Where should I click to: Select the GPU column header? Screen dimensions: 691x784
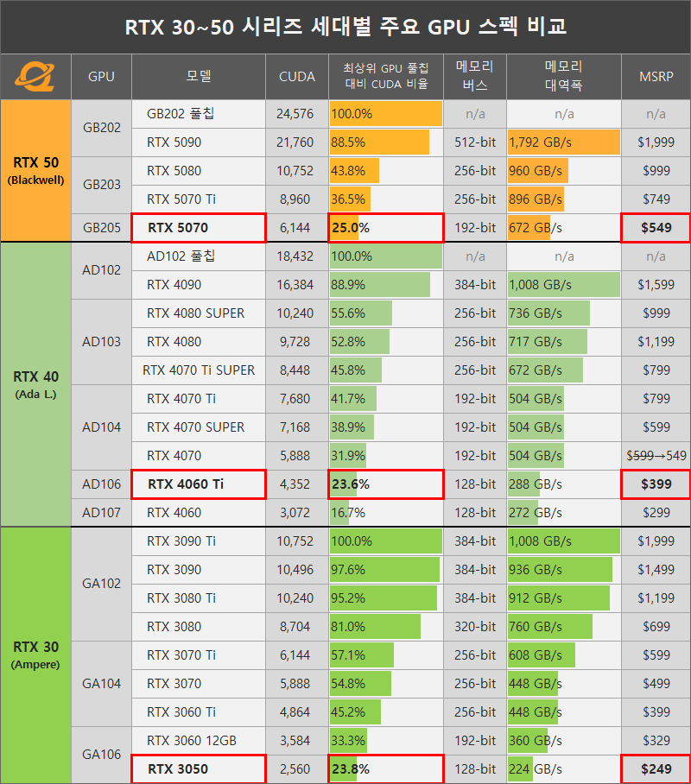coord(102,77)
